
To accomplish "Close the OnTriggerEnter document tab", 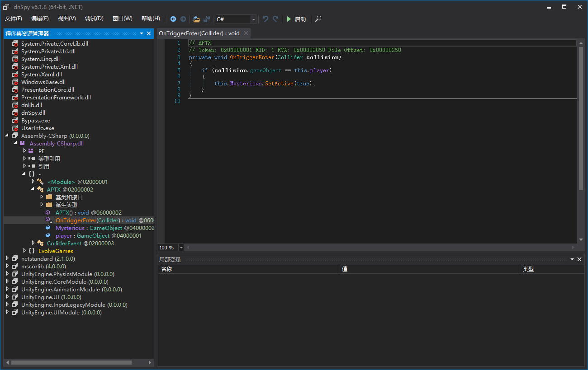I will (246, 33).
